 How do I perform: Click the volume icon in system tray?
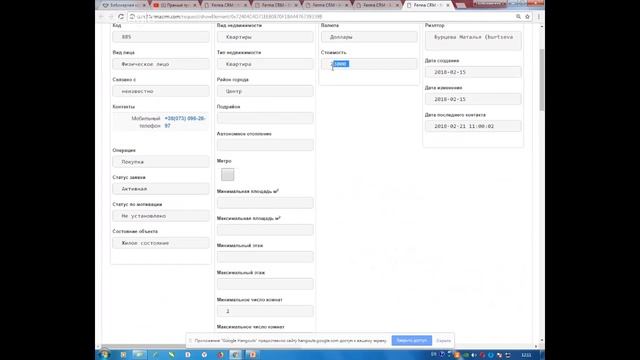point(473,355)
